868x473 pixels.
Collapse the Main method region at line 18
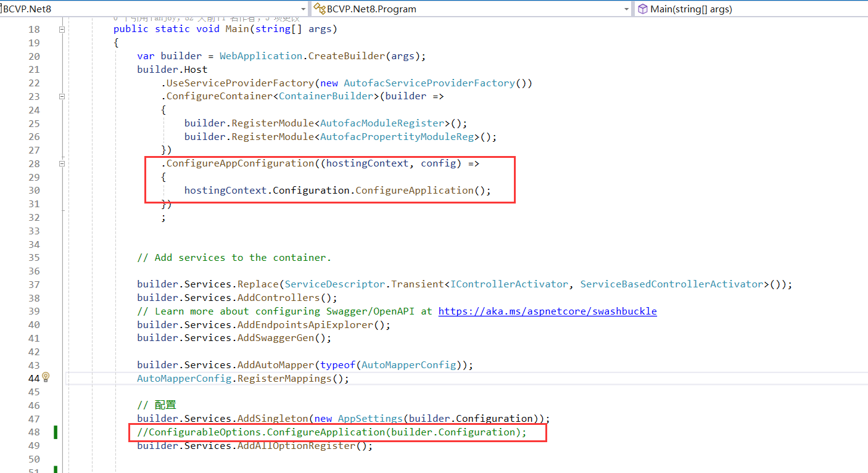coord(62,29)
